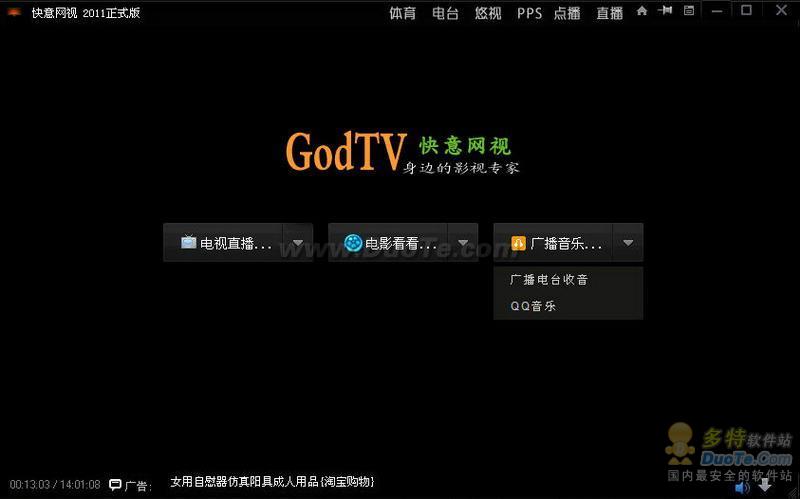
Task: Click the headphone icon on 广播音乐
Action: click(x=518, y=243)
